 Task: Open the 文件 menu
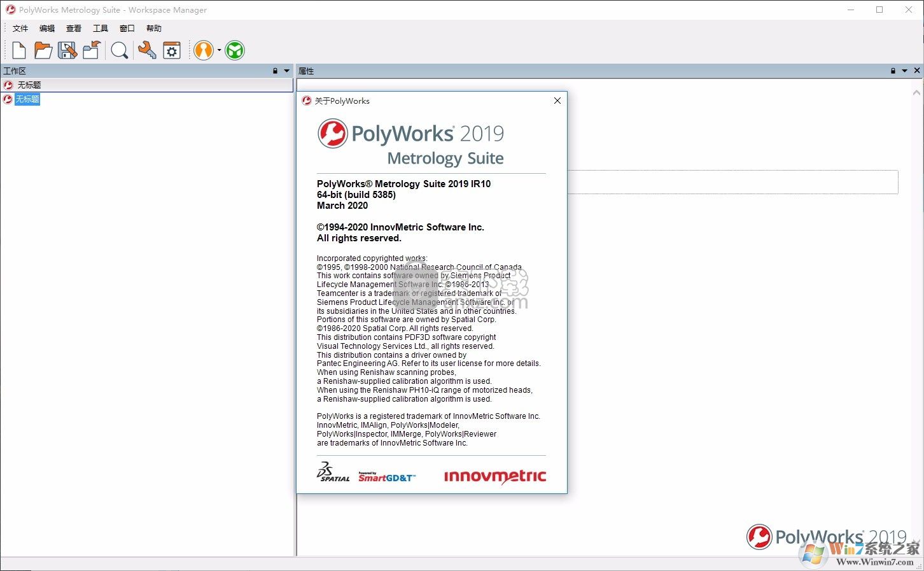click(x=20, y=28)
